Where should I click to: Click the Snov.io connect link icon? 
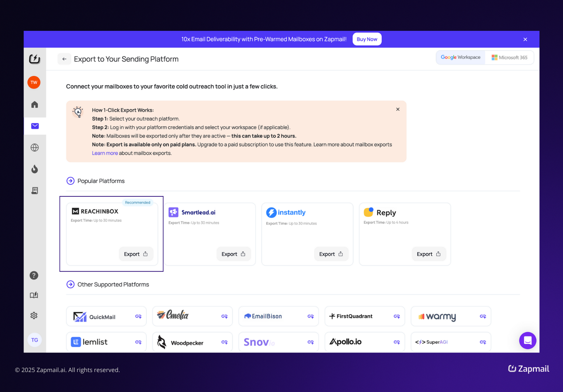click(311, 342)
